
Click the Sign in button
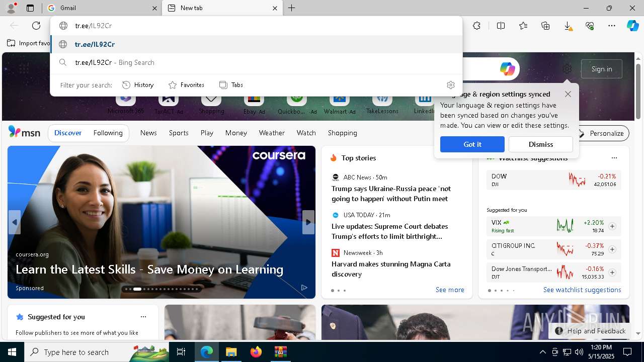tap(601, 69)
